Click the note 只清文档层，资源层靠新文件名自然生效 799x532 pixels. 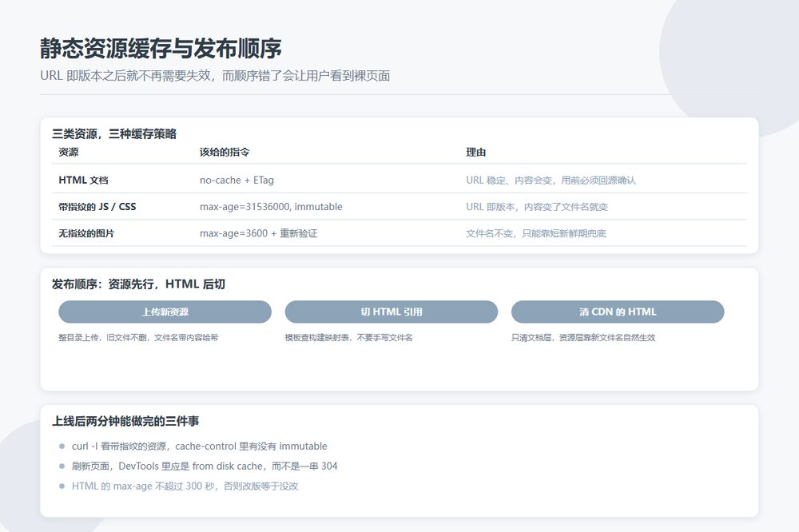583,337
